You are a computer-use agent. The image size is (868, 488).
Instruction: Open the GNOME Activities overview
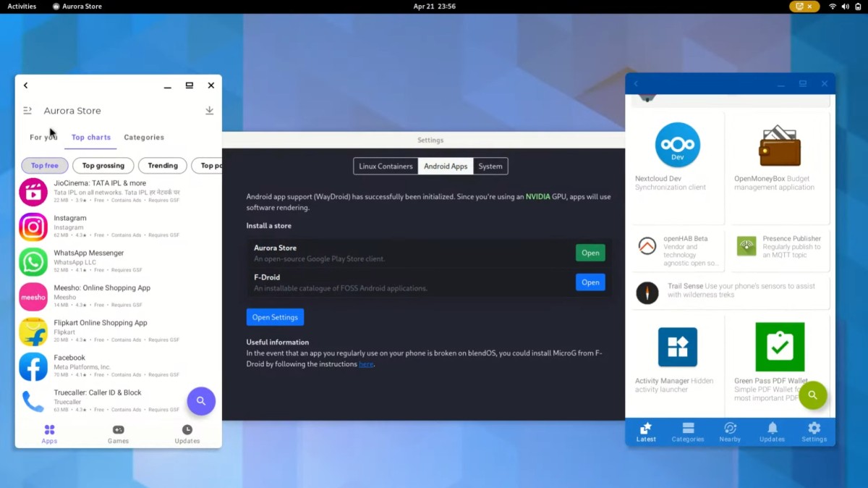(22, 7)
